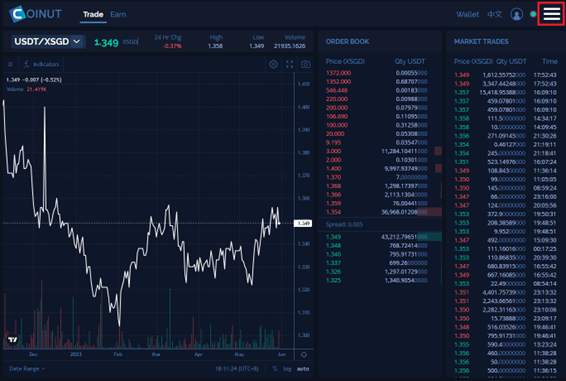
Task: Open the user profile icon
Action: tap(516, 14)
